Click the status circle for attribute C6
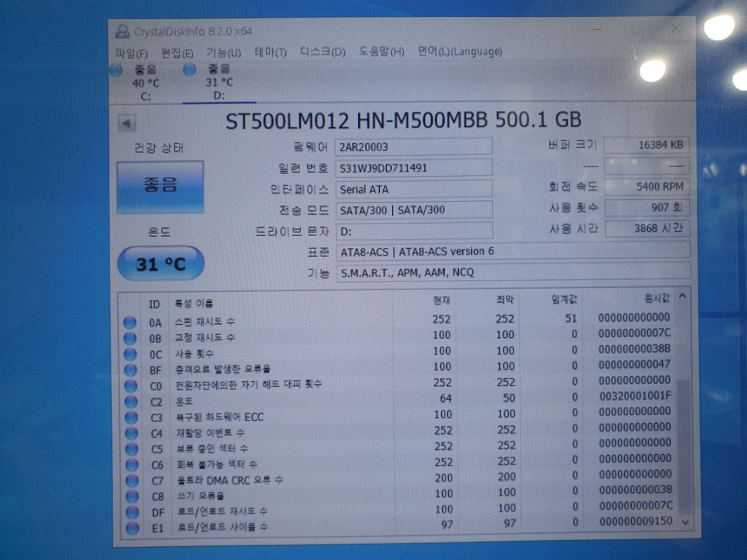747x560 pixels. [132, 466]
